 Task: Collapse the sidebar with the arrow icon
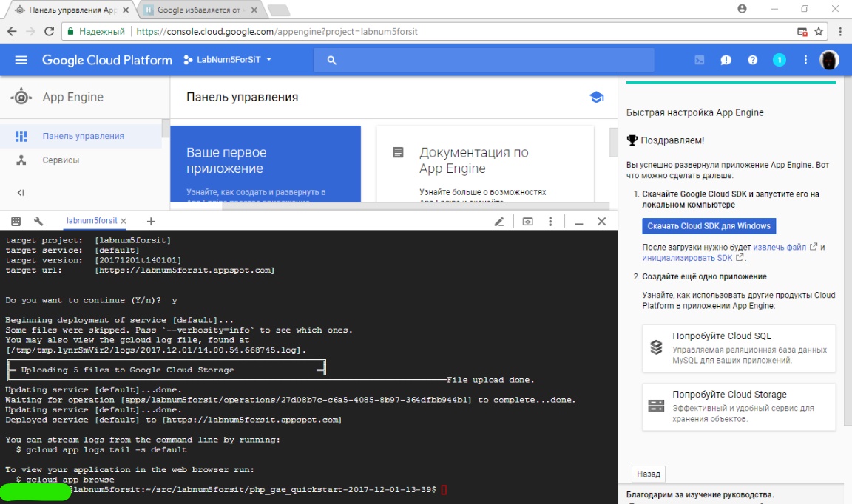click(21, 192)
